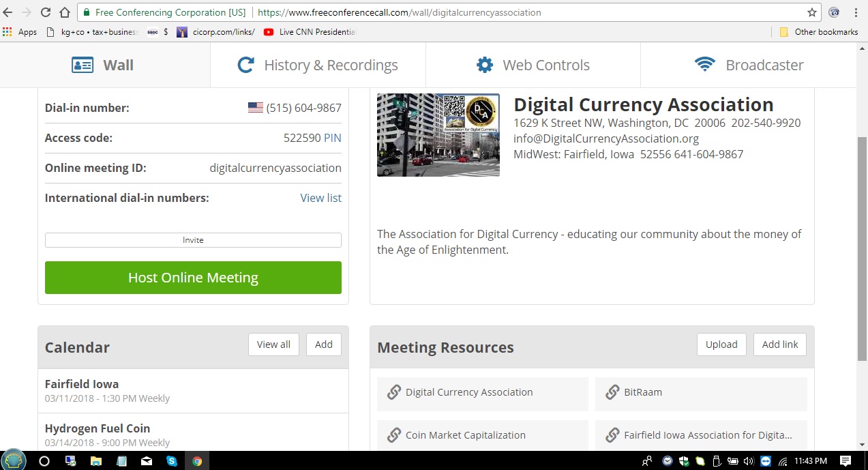Reload the current page
868x470 pixels.
(x=46, y=12)
